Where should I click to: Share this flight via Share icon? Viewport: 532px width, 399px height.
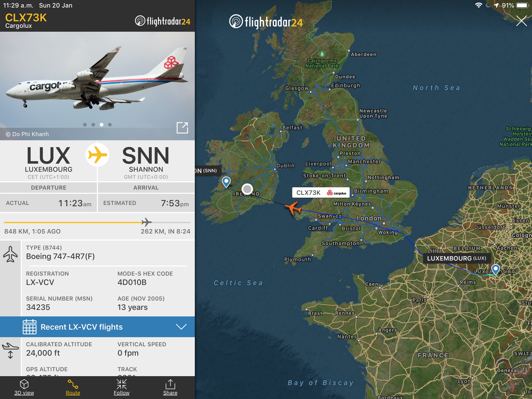pyautogui.click(x=170, y=384)
